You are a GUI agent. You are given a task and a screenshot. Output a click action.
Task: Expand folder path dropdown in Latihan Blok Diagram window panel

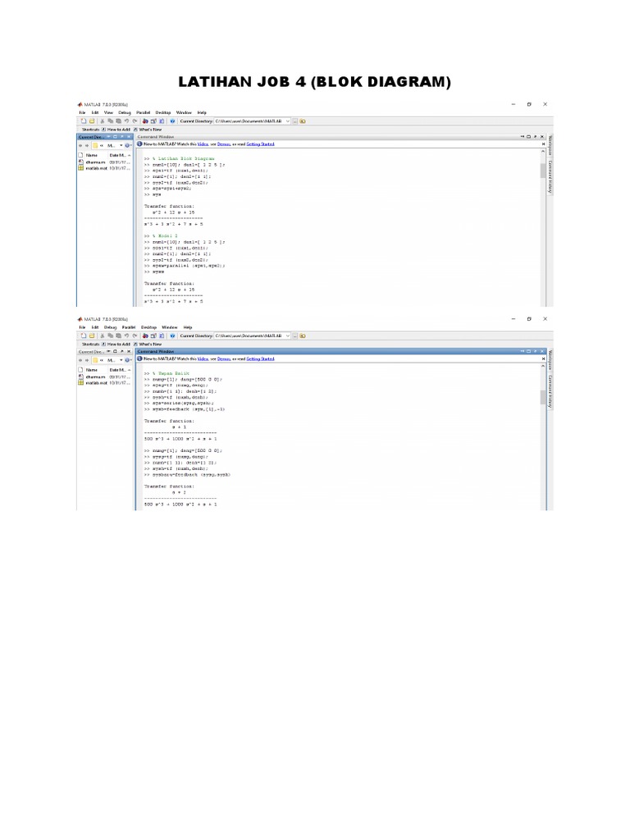[x=121, y=146]
